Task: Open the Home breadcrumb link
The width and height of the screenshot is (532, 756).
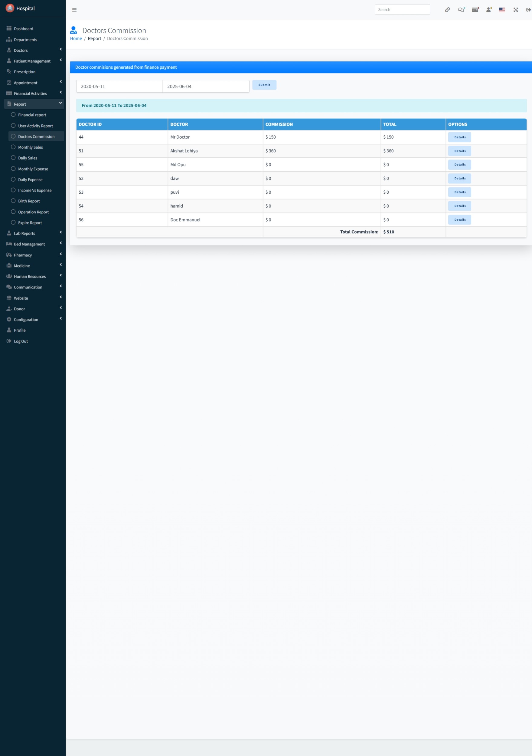Action: (x=76, y=38)
